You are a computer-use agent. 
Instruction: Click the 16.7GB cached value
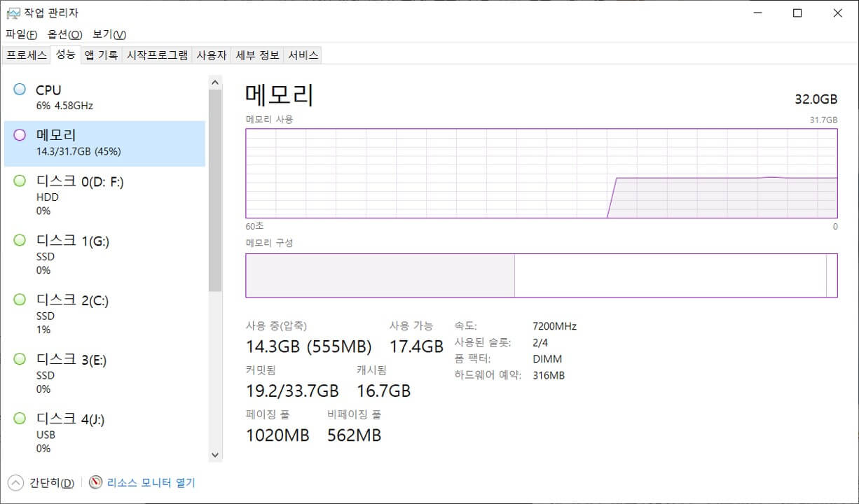383,391
